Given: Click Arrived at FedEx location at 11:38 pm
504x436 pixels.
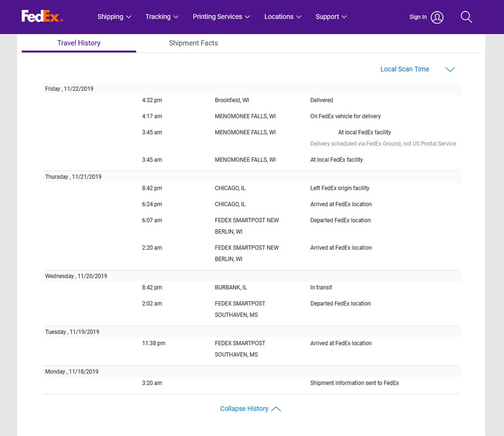Looking at the screenshot, I should point(341,343).
